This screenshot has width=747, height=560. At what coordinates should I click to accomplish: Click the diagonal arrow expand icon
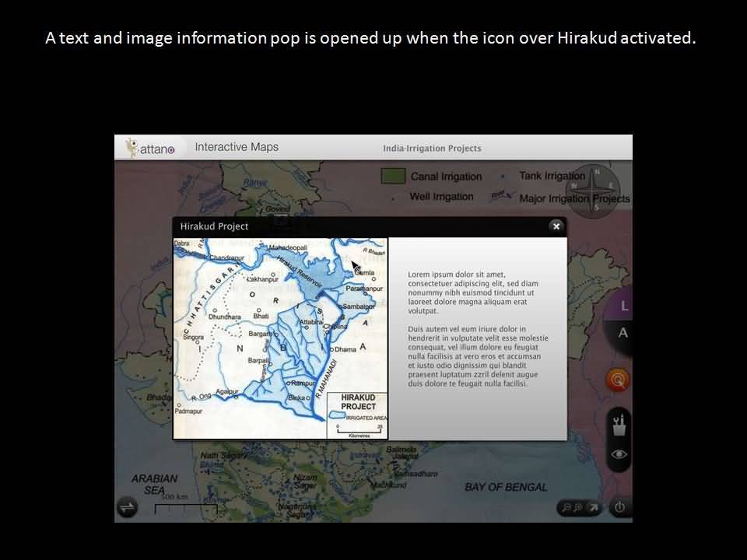tap(592, 508)
